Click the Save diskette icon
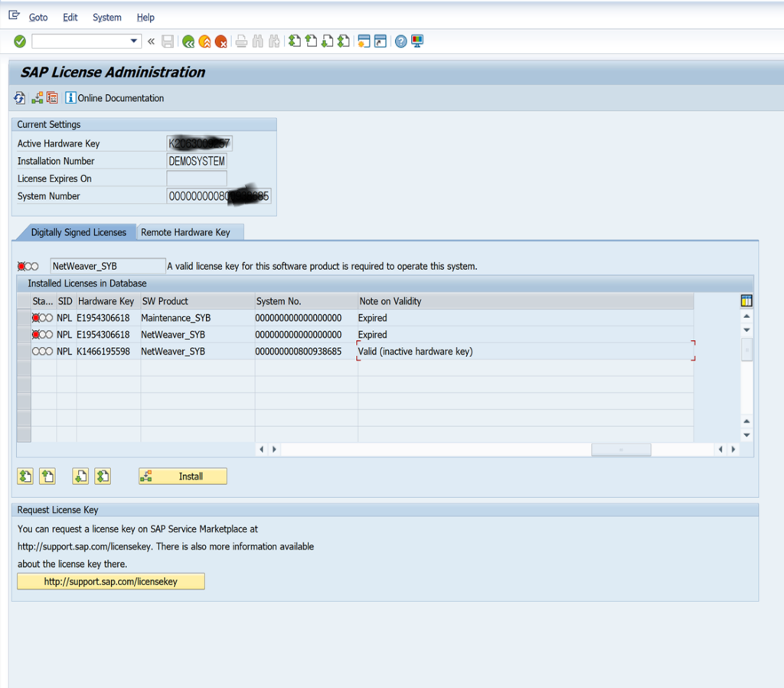784x688 pixels. [x=168, y=41]
